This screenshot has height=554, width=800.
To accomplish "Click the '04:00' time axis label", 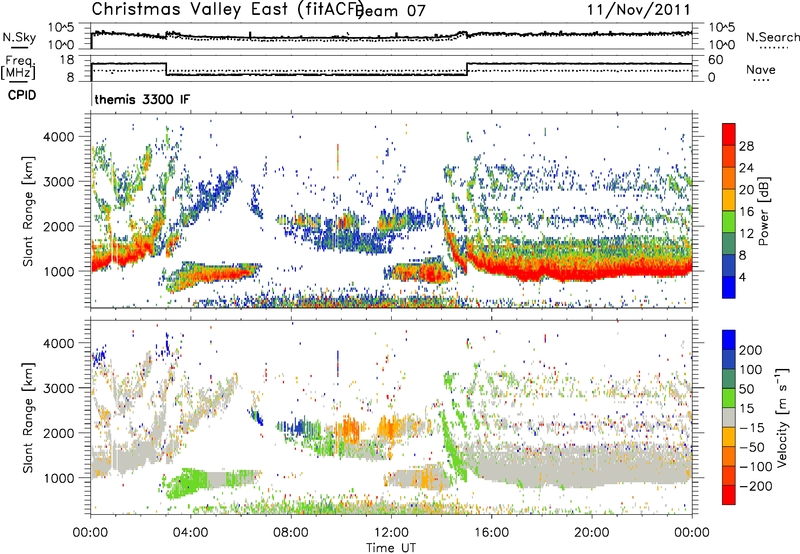I will point(190,533).
